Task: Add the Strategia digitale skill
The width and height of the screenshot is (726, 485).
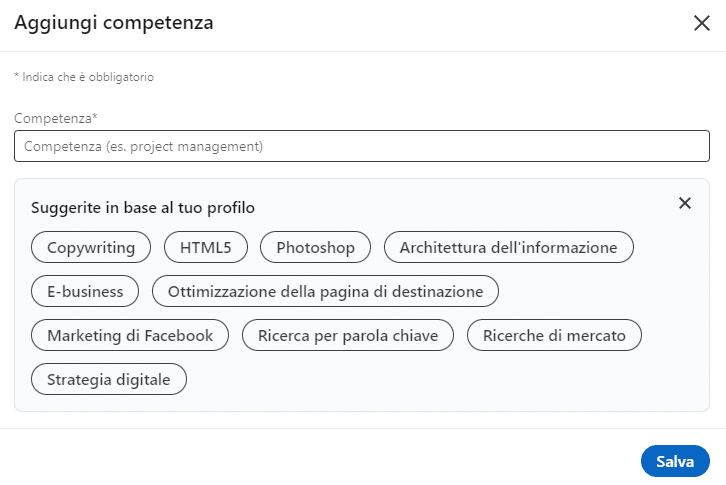Action: [x=109, y=379]
